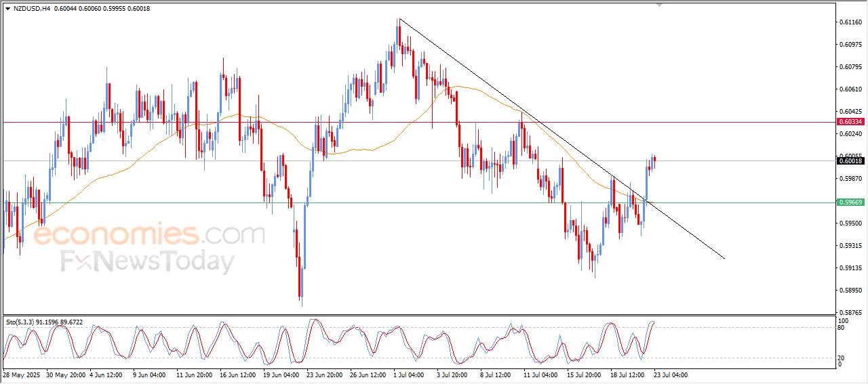Screen dimensions: 868x384
Task: Click the stochastic 80 level label
Action: coord(842,328)
